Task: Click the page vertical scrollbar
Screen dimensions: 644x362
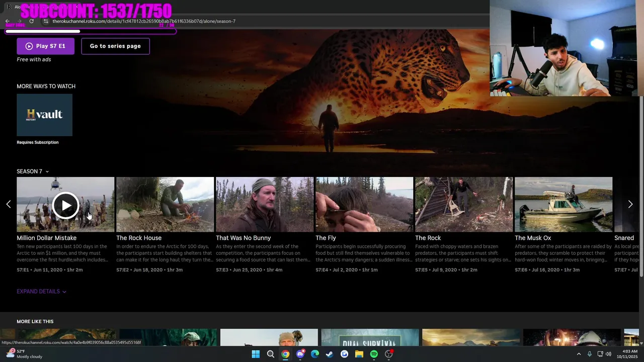Action: tap(641, 186)
